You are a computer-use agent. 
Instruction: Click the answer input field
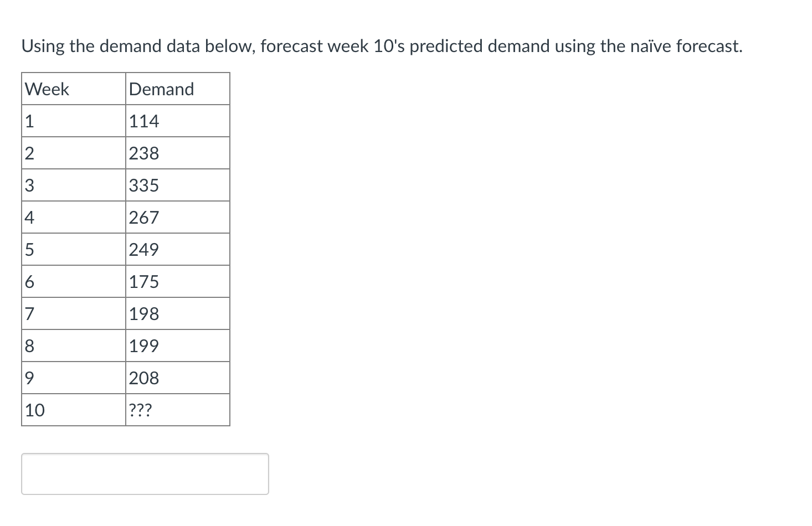[x=144, y=473]
